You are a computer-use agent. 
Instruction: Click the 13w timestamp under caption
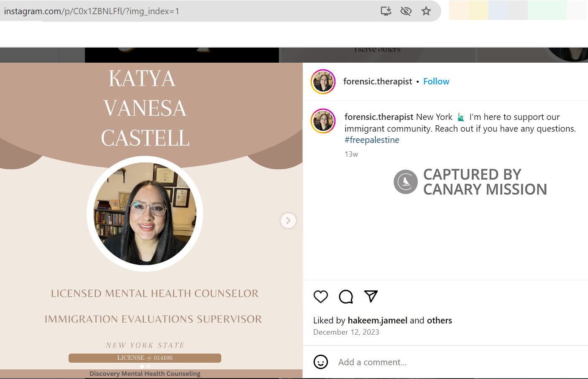coord(351,154)
